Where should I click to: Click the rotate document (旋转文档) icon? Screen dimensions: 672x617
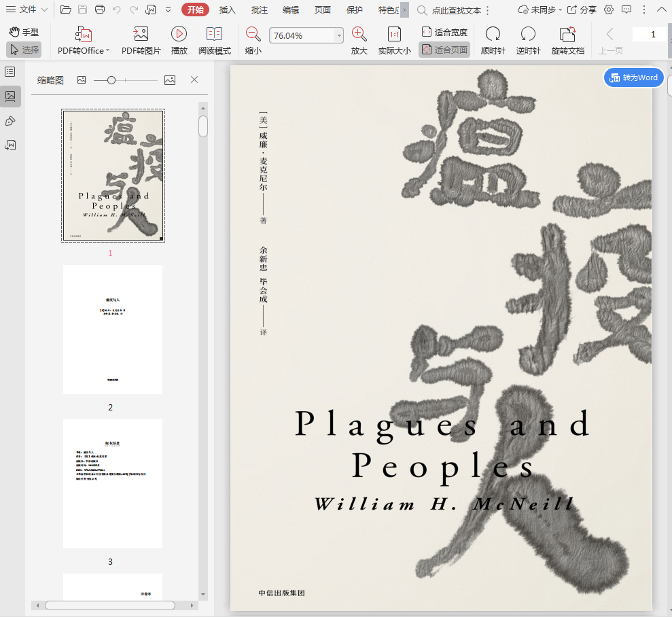(x=567, y=35)
